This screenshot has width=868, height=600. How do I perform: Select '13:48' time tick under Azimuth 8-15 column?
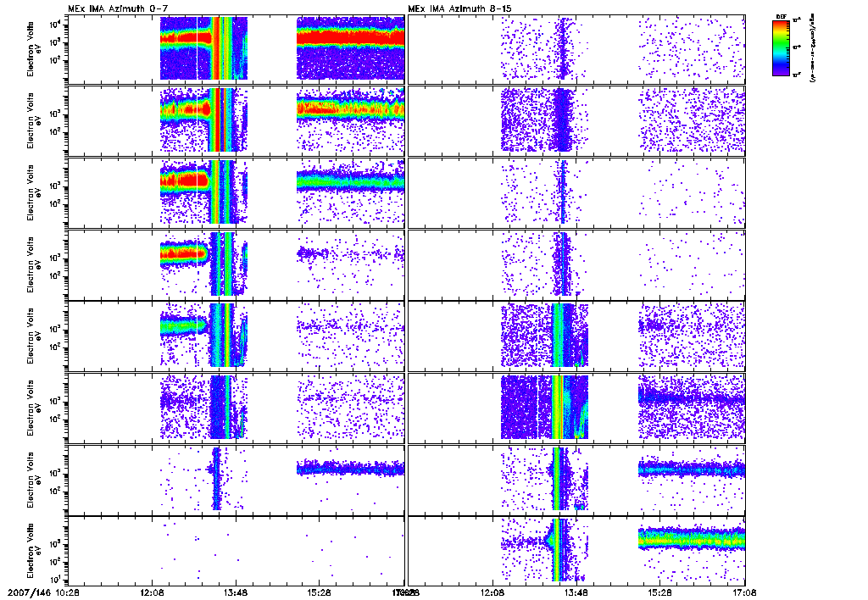click(x=576, y=592)
